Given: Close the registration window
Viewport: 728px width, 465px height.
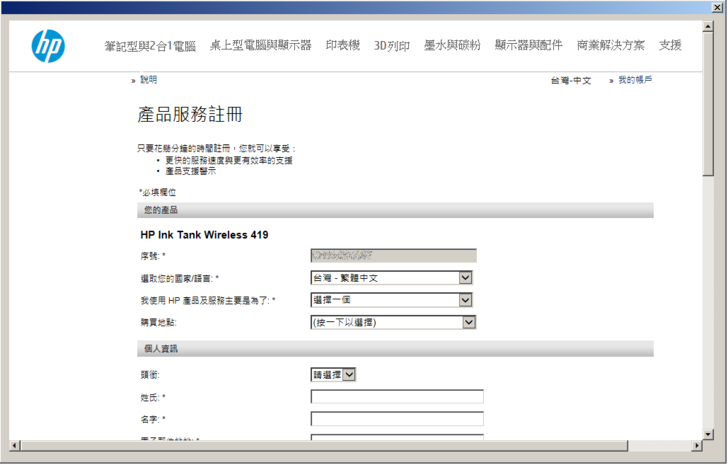Looking at the screenshot, I should click(718, 7).
